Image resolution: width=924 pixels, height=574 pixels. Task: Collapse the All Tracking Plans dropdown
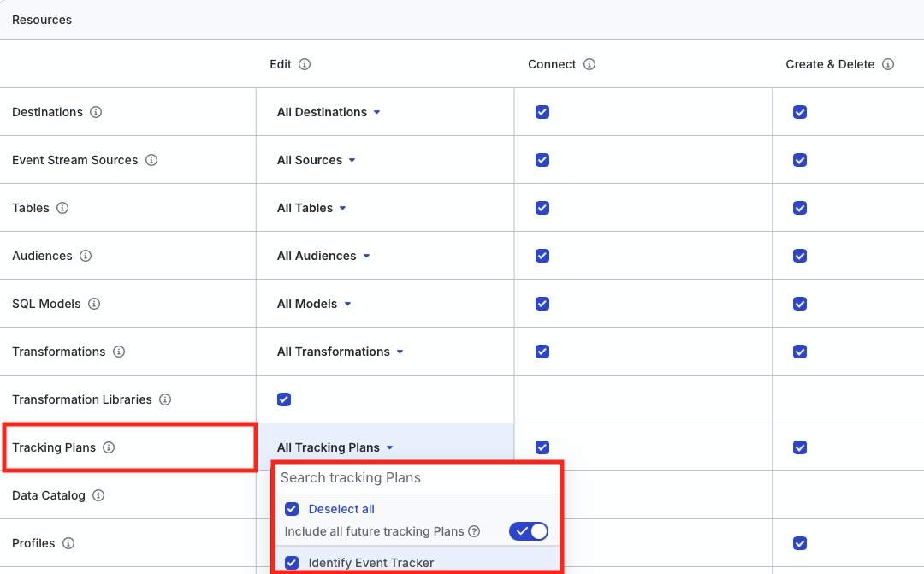pos(335,447)
